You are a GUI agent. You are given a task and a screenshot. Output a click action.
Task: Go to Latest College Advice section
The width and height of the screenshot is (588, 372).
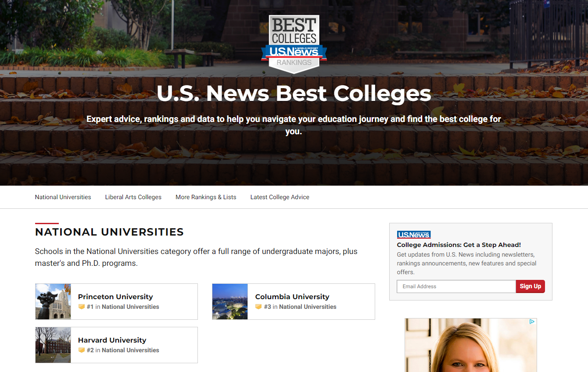click(280, 197)
